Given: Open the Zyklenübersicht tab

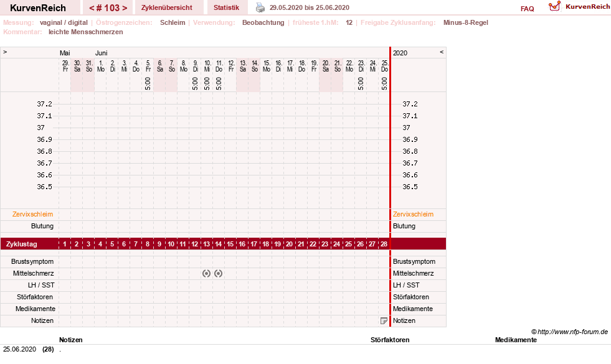Looking at the screenshot, I should click(x=167, y=7).
